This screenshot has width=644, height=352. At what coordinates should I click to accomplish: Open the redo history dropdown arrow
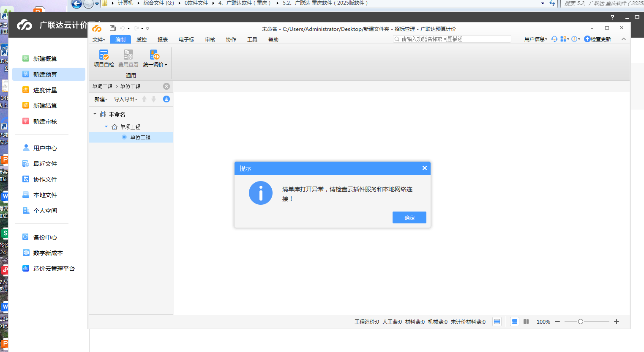point(142,29)
